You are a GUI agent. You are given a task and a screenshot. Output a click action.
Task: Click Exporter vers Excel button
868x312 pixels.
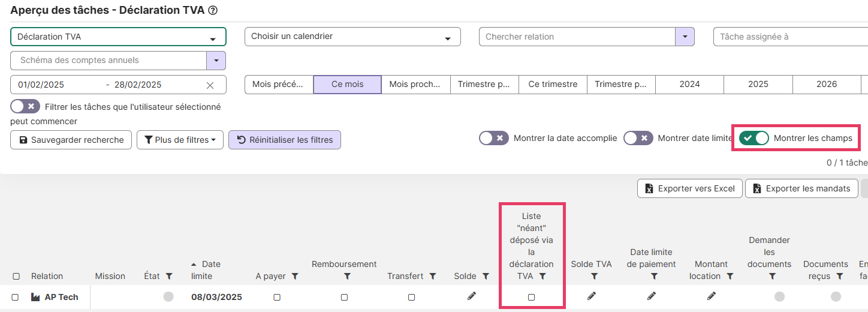(690, 188)
